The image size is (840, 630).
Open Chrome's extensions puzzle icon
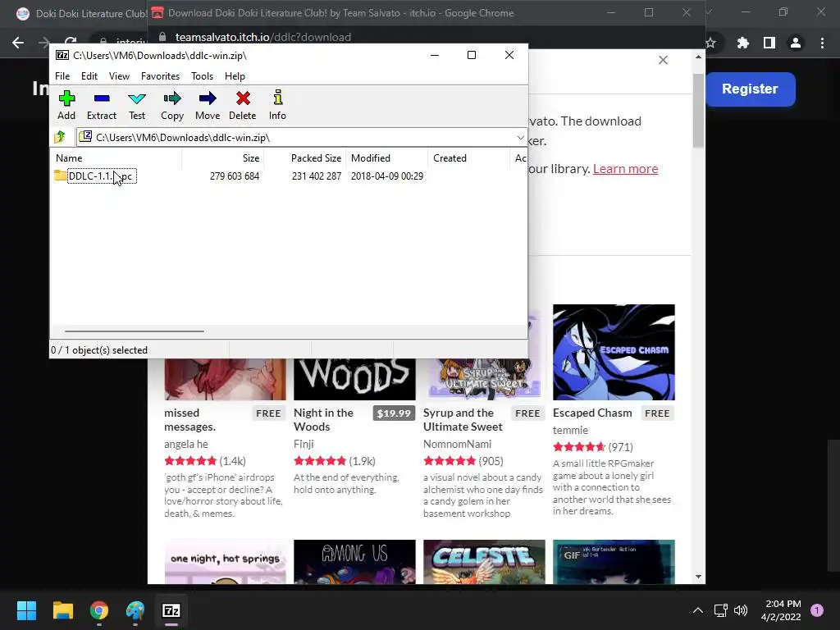(x=743, y=43)
